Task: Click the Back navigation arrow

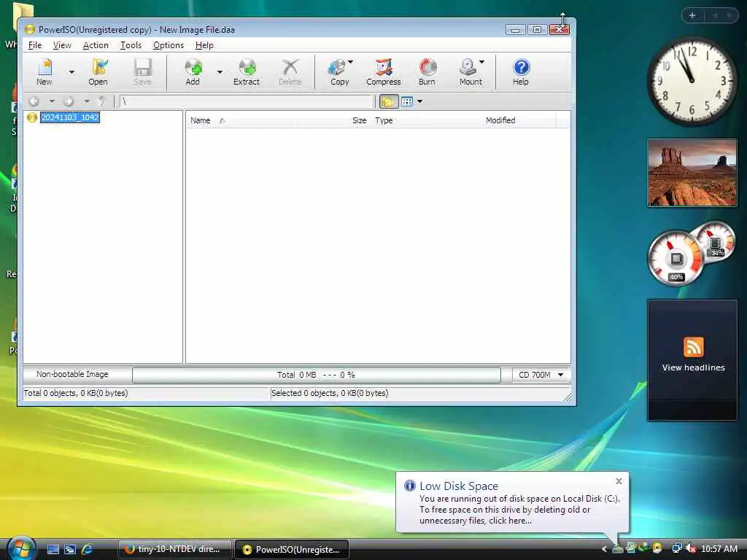Action: 34,101
